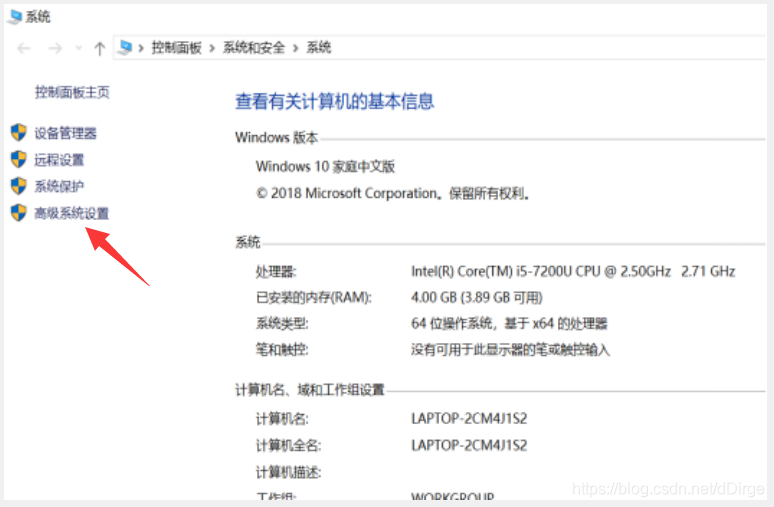Expand chevron after 系统和安全 breadcrumb
The width and height of the screenshot is (774, 507).
coord(296,48)
